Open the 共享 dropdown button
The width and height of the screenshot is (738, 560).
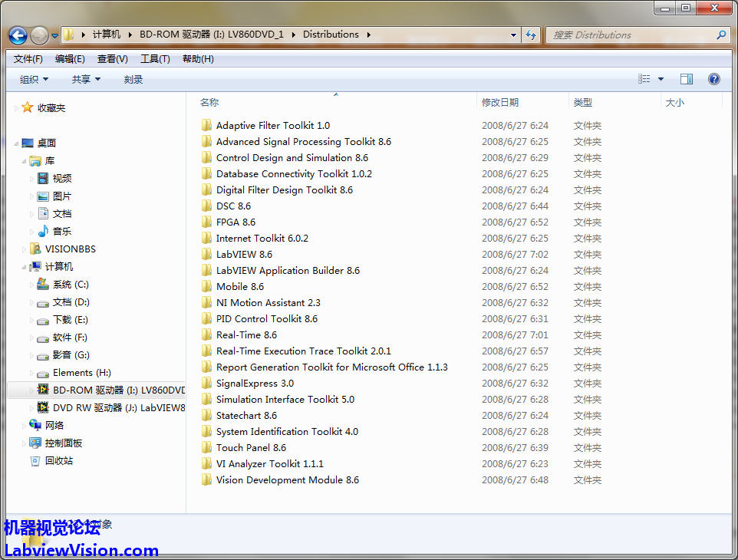(x=86, y=80)
